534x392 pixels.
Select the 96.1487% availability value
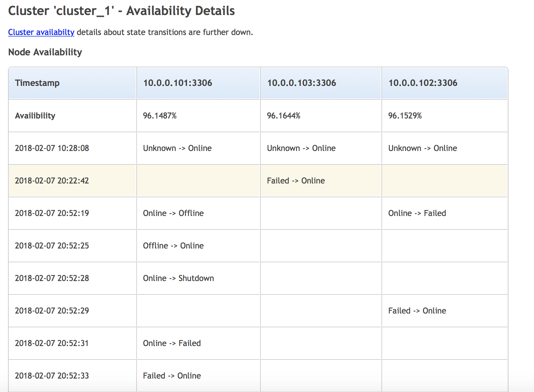click(160, 116)
